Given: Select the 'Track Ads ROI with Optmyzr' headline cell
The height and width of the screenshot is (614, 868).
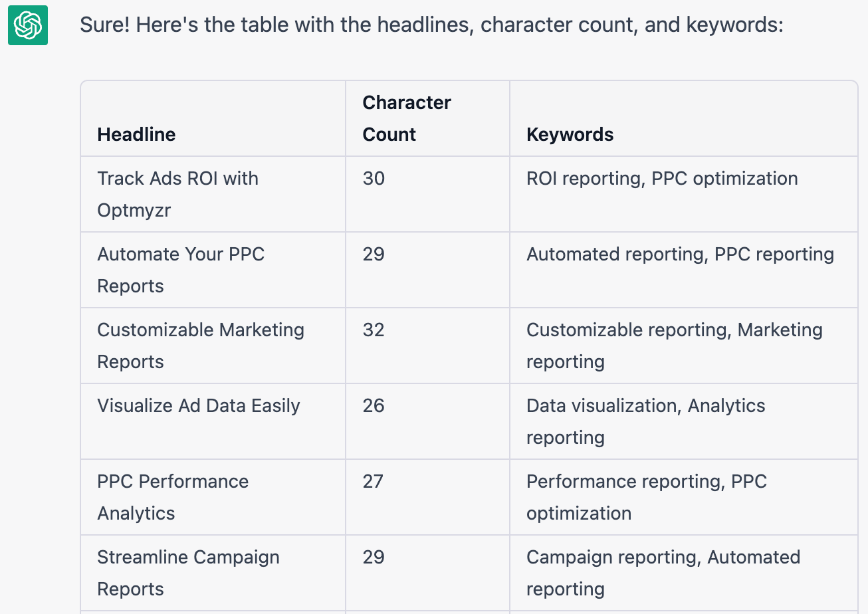Looking at the screenshot, I should 177,194.
